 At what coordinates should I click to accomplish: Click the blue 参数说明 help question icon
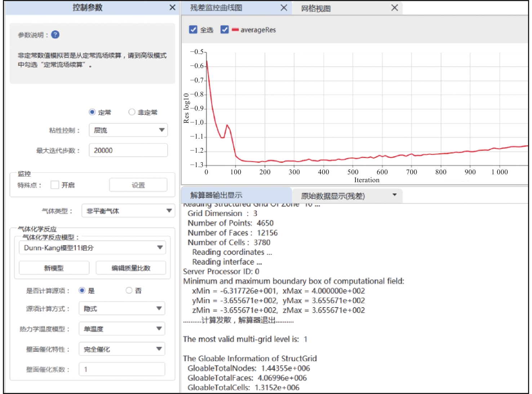(55, 35)
